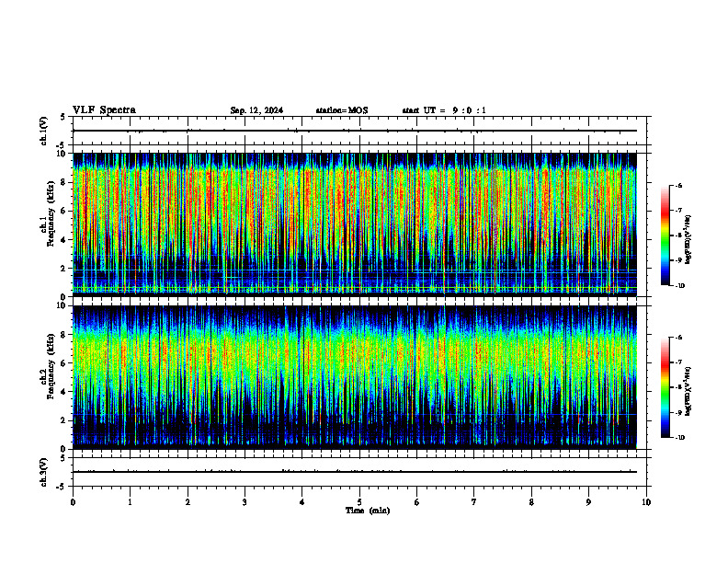This screenshot has width=728, height=563.
Task: Click tick label "0" on the Time axis
Action: pos(73,502)
